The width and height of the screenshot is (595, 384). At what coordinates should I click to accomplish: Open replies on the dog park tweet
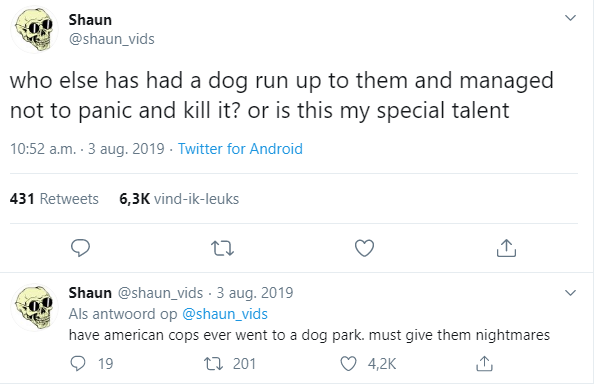coord(91,364)
